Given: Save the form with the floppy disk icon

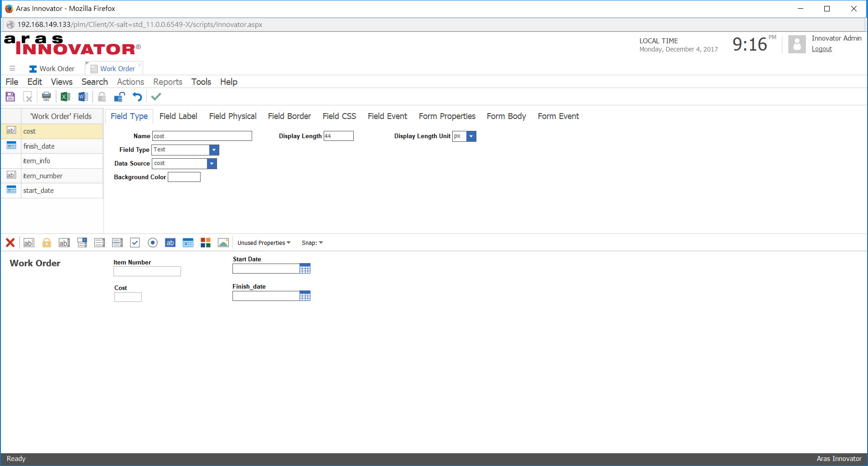Looking at the screenshot, I should pyautogui.click(x=10, y=97).
